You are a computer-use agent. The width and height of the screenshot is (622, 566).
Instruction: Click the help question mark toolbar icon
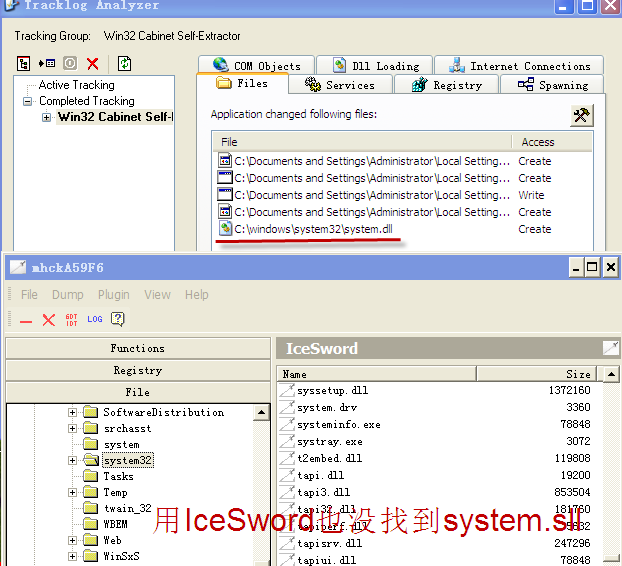point(118,320)
